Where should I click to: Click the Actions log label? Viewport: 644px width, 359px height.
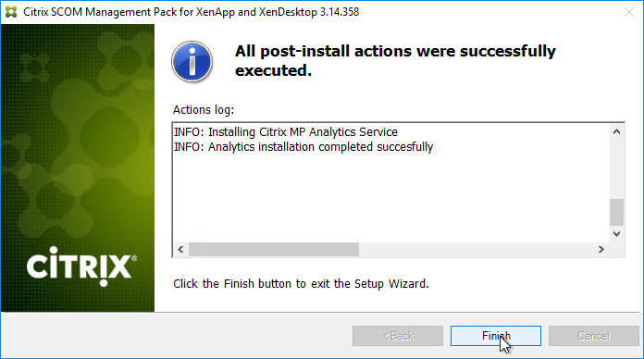tap(204, 110)
